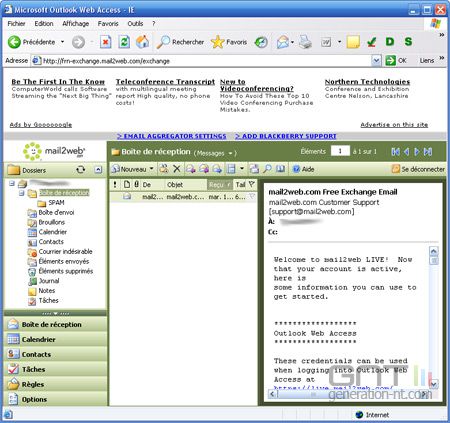Expand the Messages view dropdown
The image size is (450, 423).
[230, 153]
